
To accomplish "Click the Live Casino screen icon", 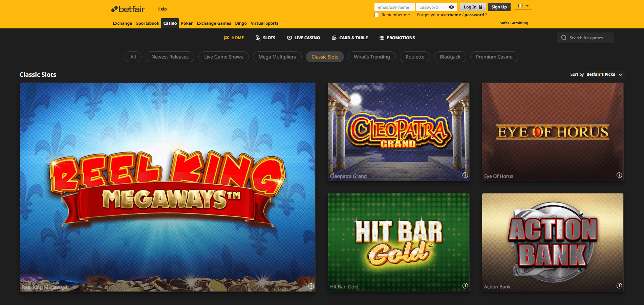I will (289, 38).
